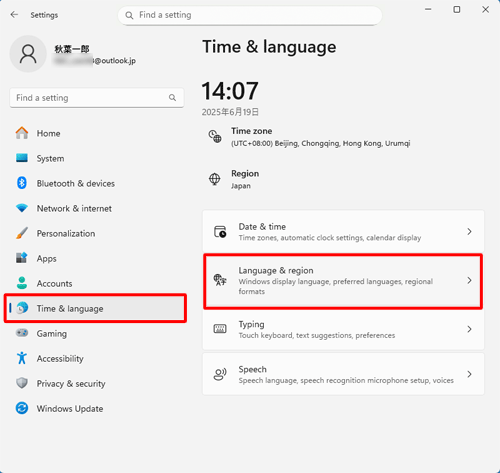Open Personalization settings label
500x473 pixels.
click(x=66, y=233)
